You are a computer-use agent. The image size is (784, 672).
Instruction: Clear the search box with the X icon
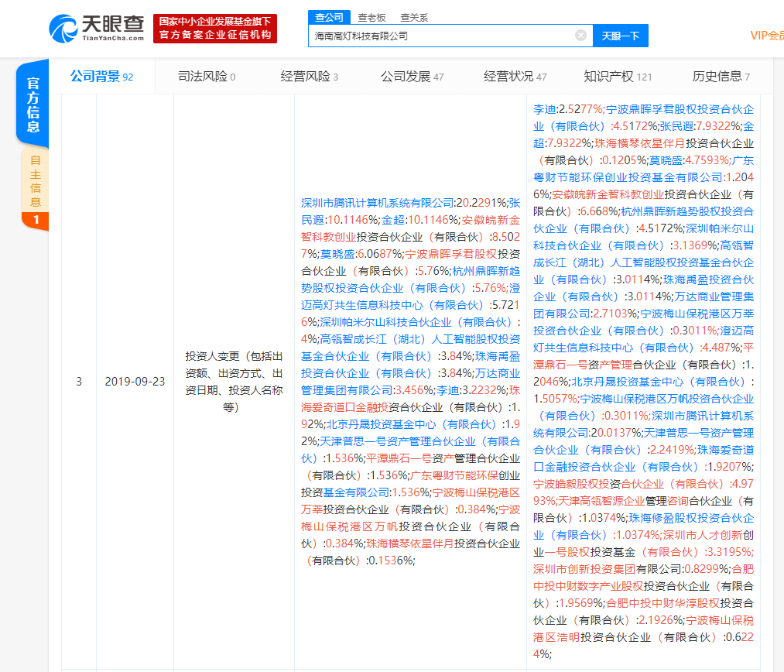pyautogui.click(x=580, y=36)
